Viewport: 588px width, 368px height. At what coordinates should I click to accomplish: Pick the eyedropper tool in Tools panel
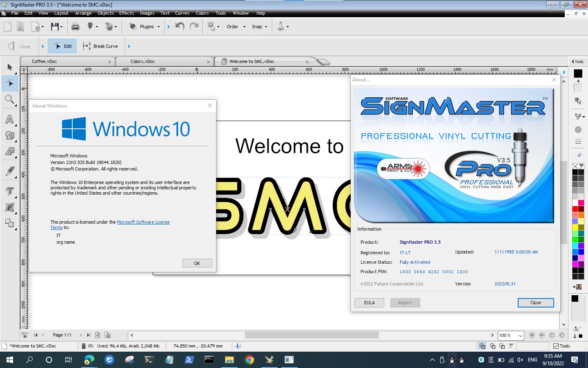click(578, 155)
